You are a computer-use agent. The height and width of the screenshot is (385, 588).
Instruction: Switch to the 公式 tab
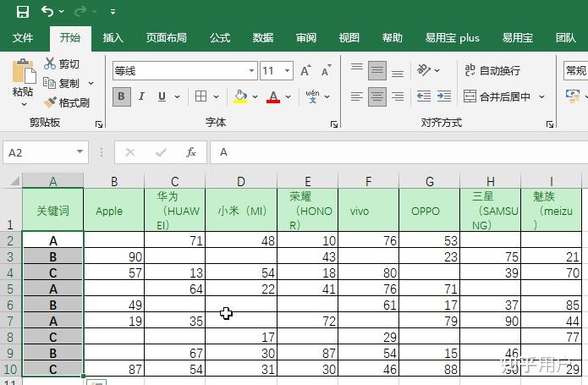coord(220,38)
